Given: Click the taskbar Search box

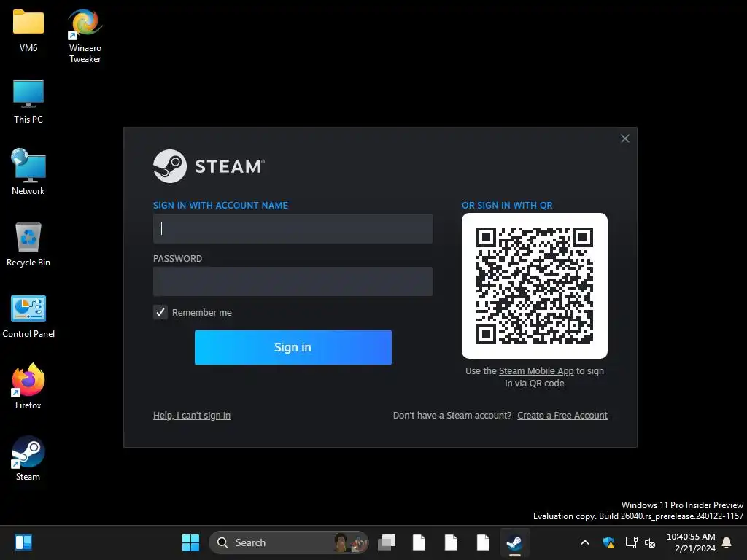Looking at the screenshot, I should [x=289, y=542].
